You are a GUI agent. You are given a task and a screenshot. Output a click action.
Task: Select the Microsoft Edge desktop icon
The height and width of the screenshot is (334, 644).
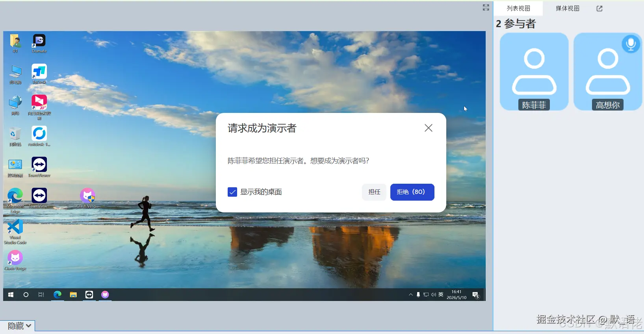click(x=15, y=201)
